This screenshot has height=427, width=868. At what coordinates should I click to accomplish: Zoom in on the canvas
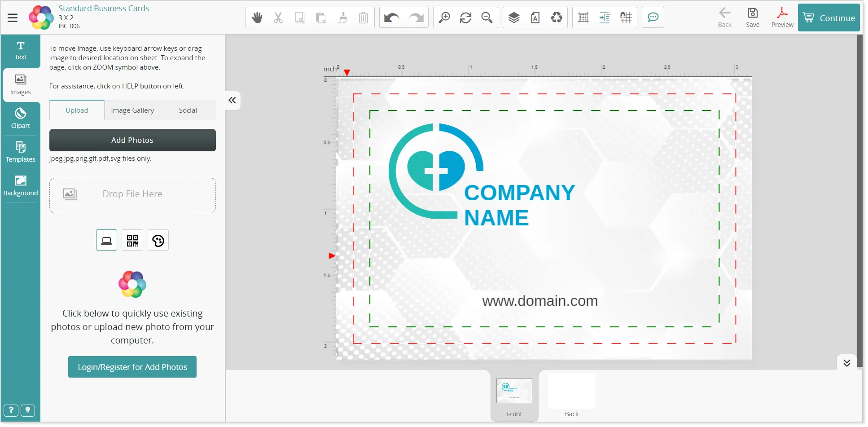coord(444,18)
